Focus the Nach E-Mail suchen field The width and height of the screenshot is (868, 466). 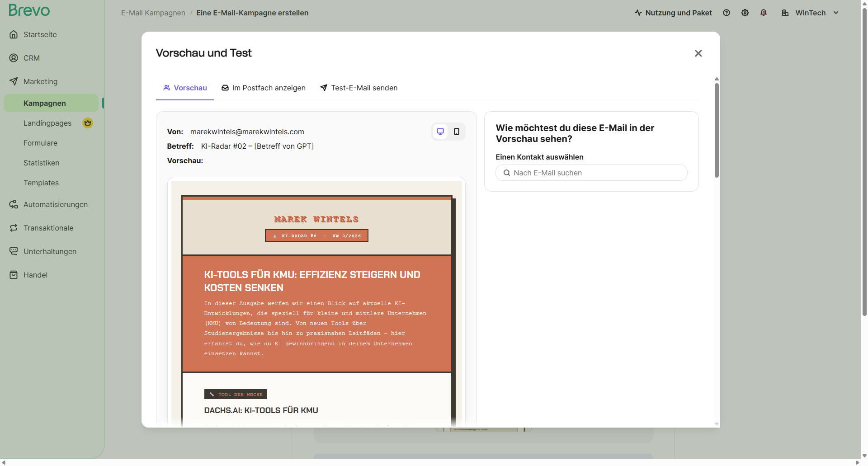click(591, 173)
